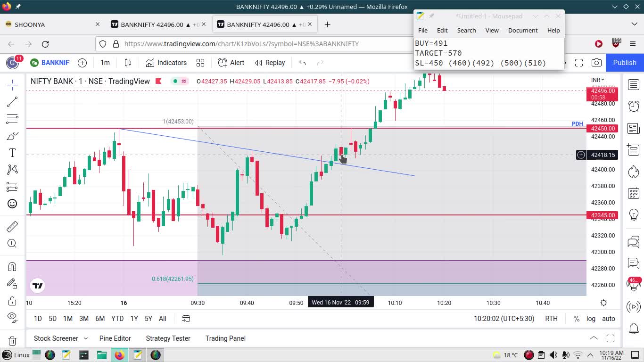This screenshot has height=362, width=644.
Task: Open the data window panel
Action: (x=634, y=150)
